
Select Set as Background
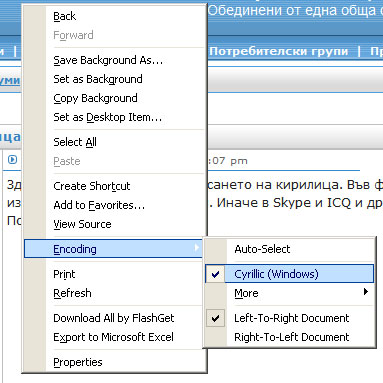pyautogui.click(x=114, y=79)
